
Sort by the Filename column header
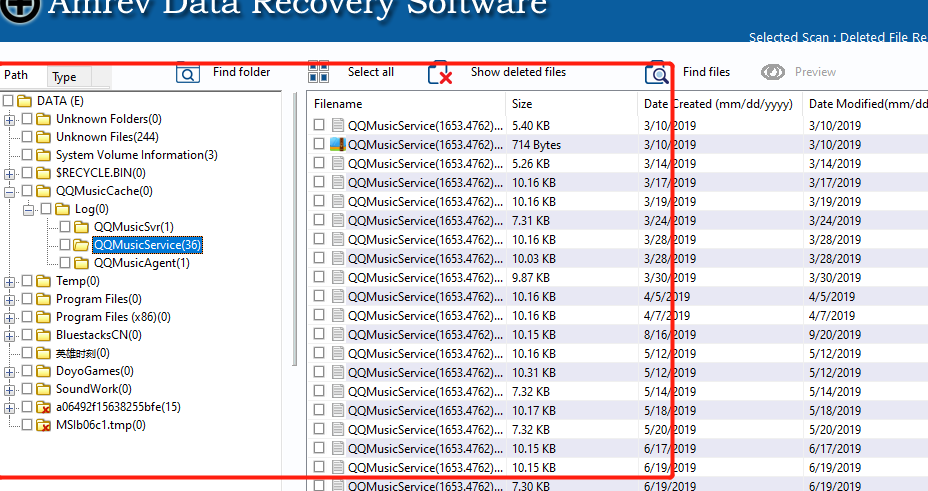tap(407, 104)
